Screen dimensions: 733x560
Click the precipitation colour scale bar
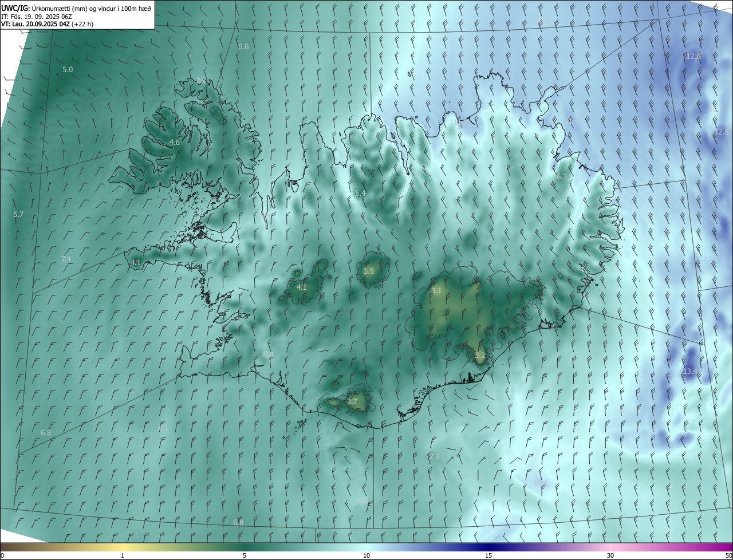point(366,547)
